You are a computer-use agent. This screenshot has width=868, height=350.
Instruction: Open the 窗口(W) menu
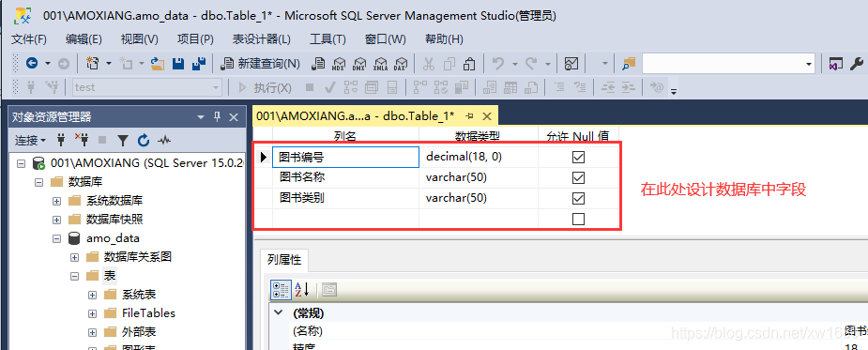(386, 39)
